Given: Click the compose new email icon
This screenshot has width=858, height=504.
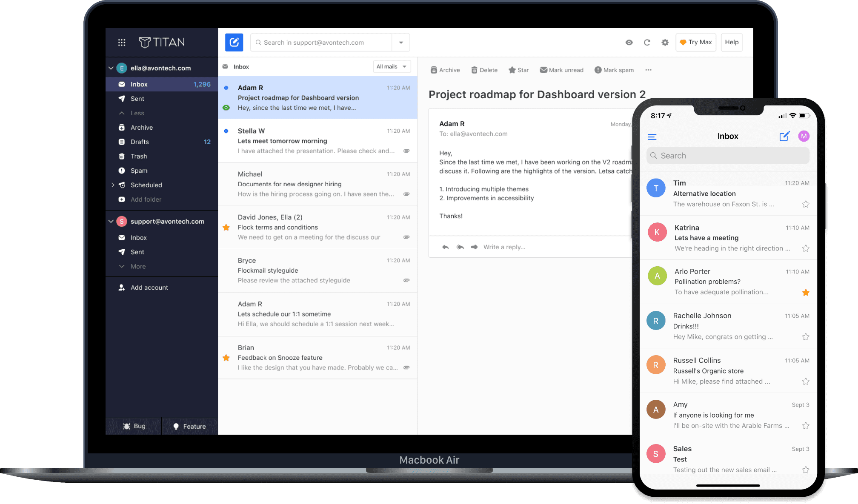Looking at the screenshot, I should pyautogui.click(x=234, y=42).
